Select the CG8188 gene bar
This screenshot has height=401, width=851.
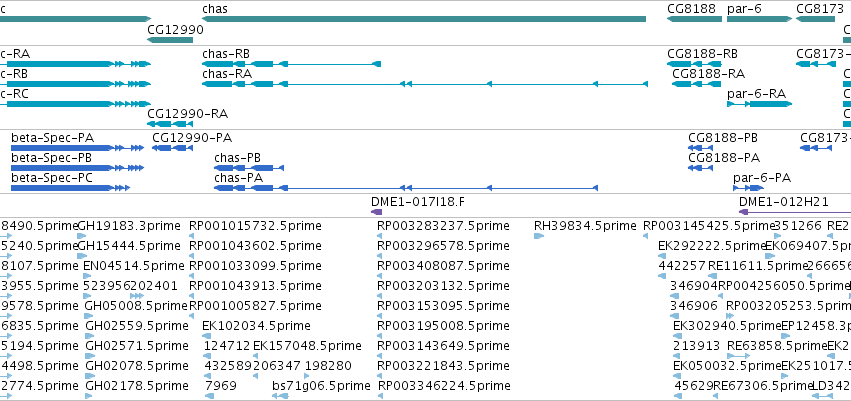click(x=694, y=19)
